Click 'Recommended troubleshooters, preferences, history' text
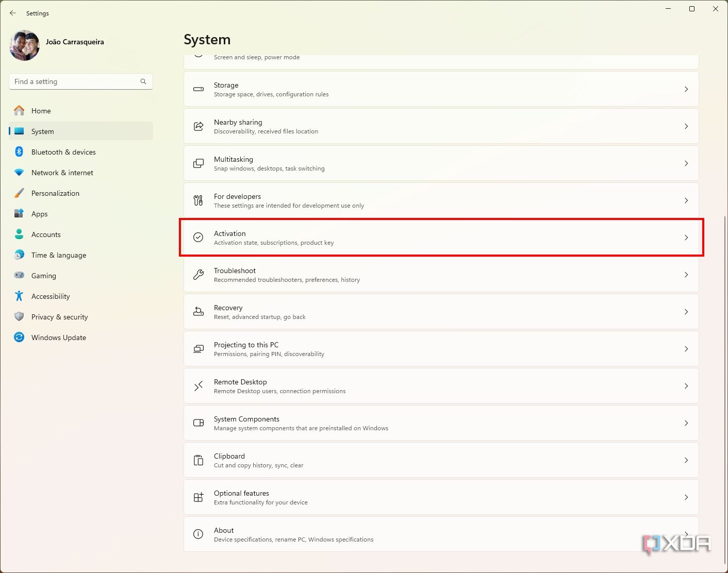Screen dimensions: 728x573 287,280
